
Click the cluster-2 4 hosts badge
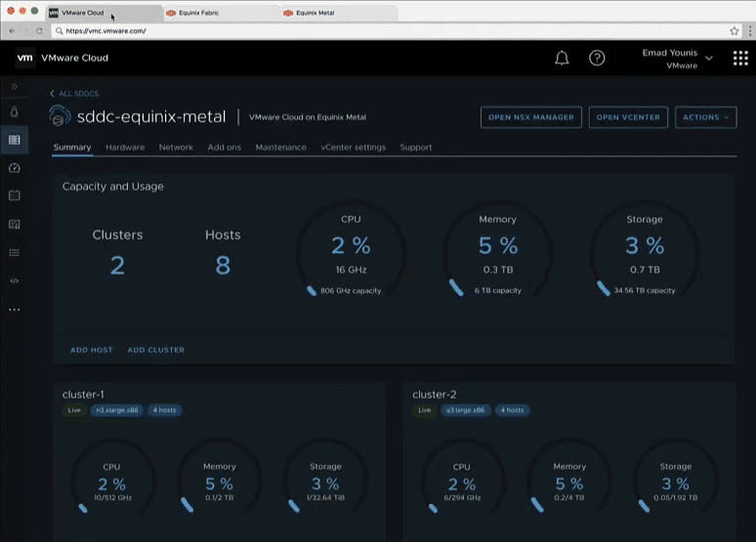tap(512, 410)
